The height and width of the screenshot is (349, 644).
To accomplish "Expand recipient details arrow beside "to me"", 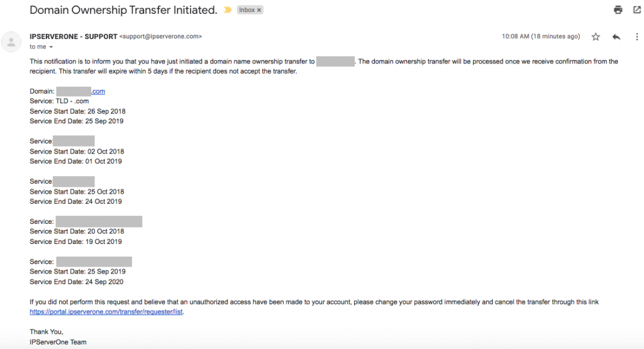I will point(51,47).
